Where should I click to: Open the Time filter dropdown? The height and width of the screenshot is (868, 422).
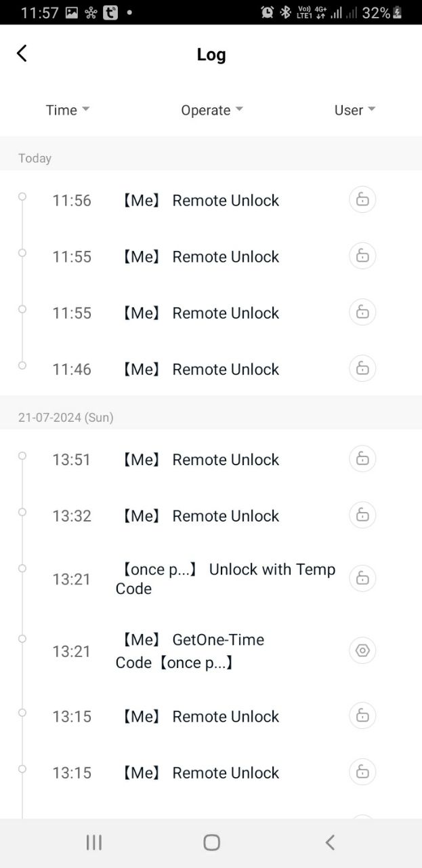[67, 110]
